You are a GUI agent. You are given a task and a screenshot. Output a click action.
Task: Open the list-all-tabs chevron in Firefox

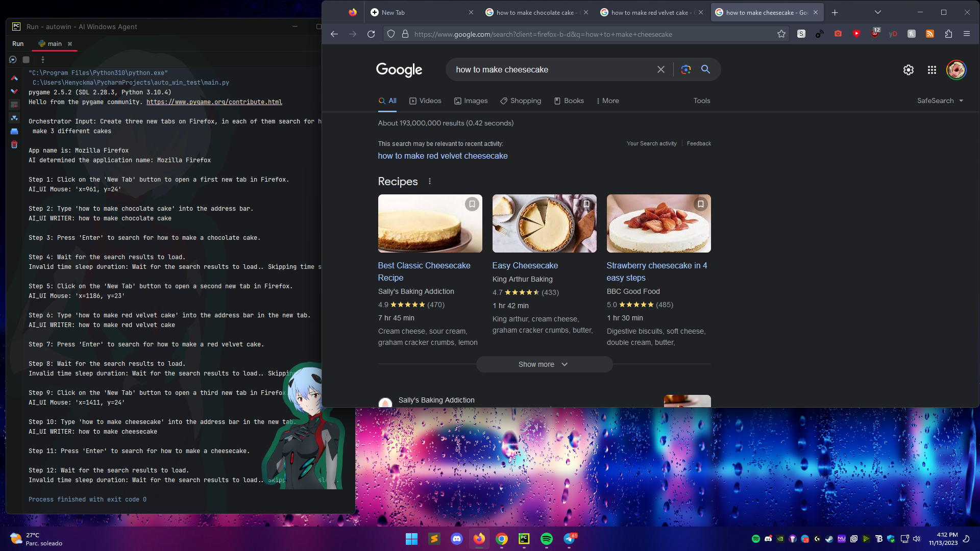(877, 12)
